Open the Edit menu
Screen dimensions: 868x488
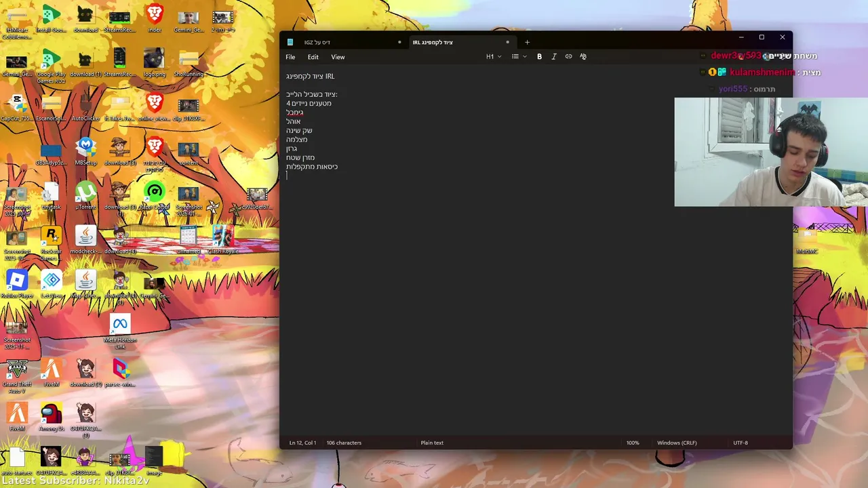pyautogui.click(x=313, y=57)
